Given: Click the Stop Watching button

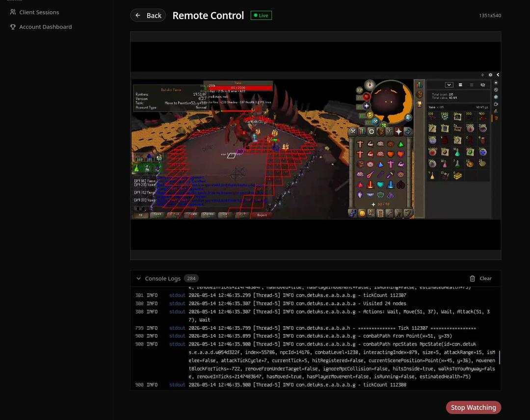Looking at the screenshot, I should (473, 408).
